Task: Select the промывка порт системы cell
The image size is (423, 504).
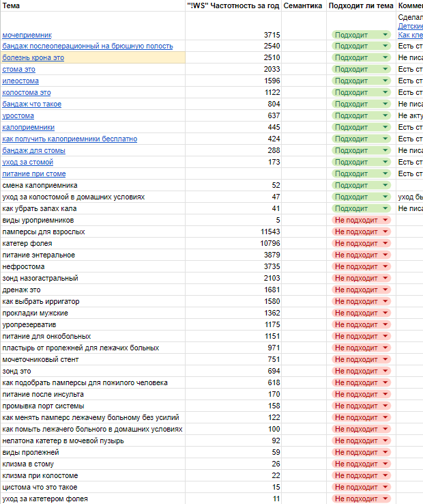Action: (93, 406)
